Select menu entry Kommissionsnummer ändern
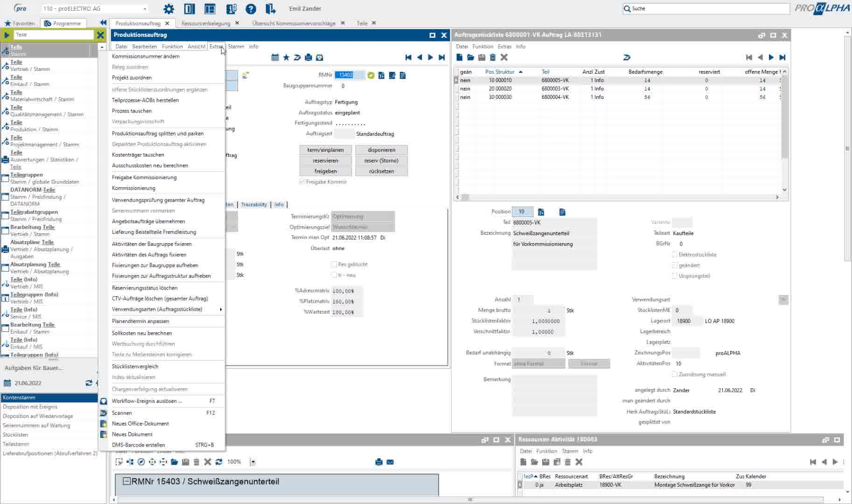Image resolution: width=852 pixels, height=504 pixels. (x=146, y=56)
